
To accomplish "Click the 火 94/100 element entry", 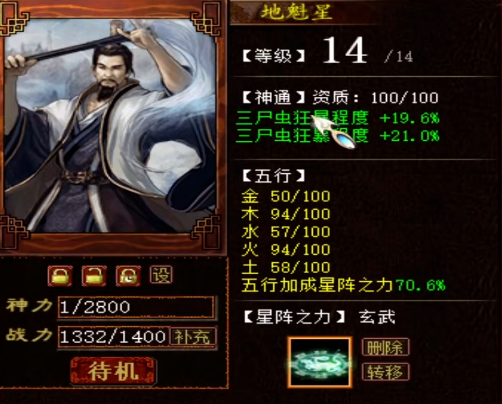I will [286, 250].
